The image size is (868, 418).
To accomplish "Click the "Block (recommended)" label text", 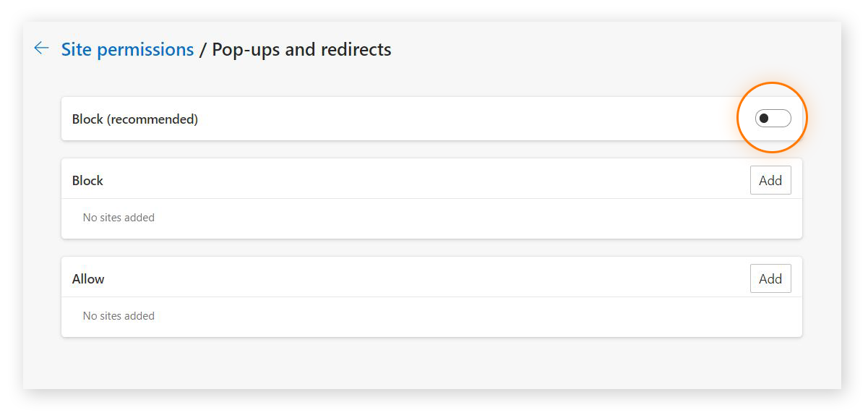I will pyautogui.click(x=135, y=119).
